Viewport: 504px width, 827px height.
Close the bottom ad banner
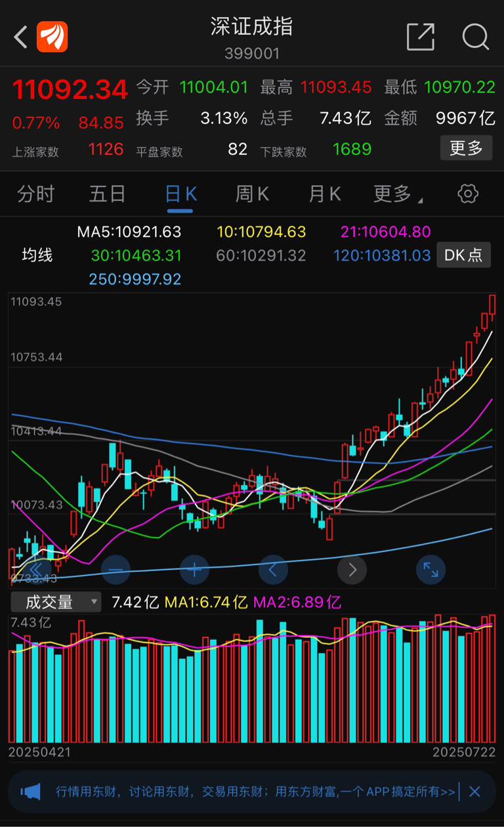click(x=474, y=792)
